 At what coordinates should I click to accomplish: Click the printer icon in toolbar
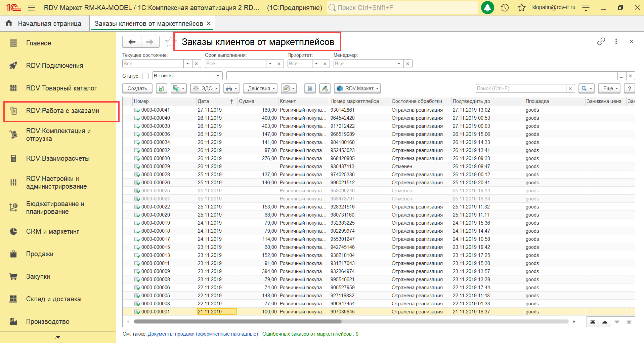point(229,88)
